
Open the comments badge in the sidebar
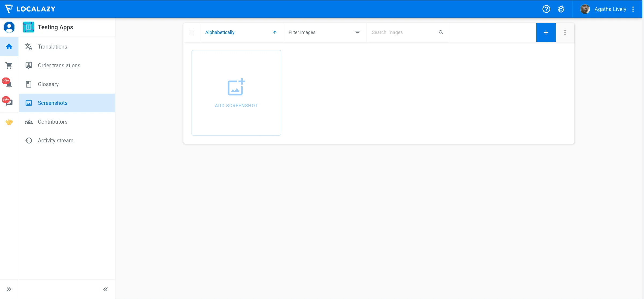9,103
